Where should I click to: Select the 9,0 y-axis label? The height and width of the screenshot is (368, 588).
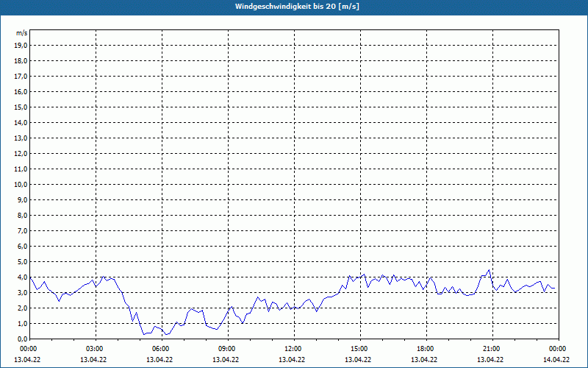pyautogui.click(x=23, y=199)
